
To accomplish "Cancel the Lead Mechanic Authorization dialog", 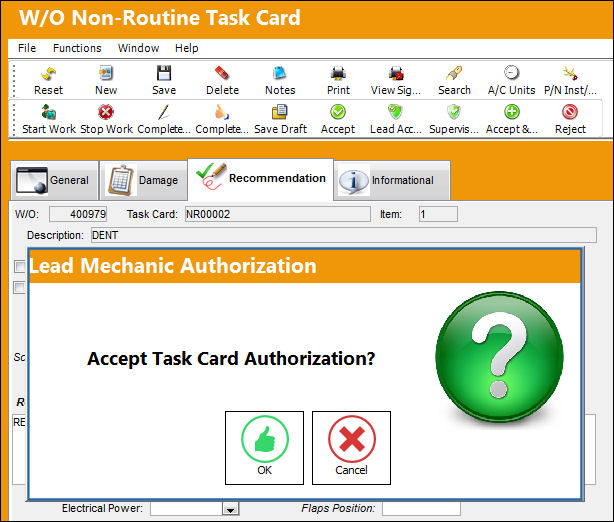I will click(x=351, y=448).
